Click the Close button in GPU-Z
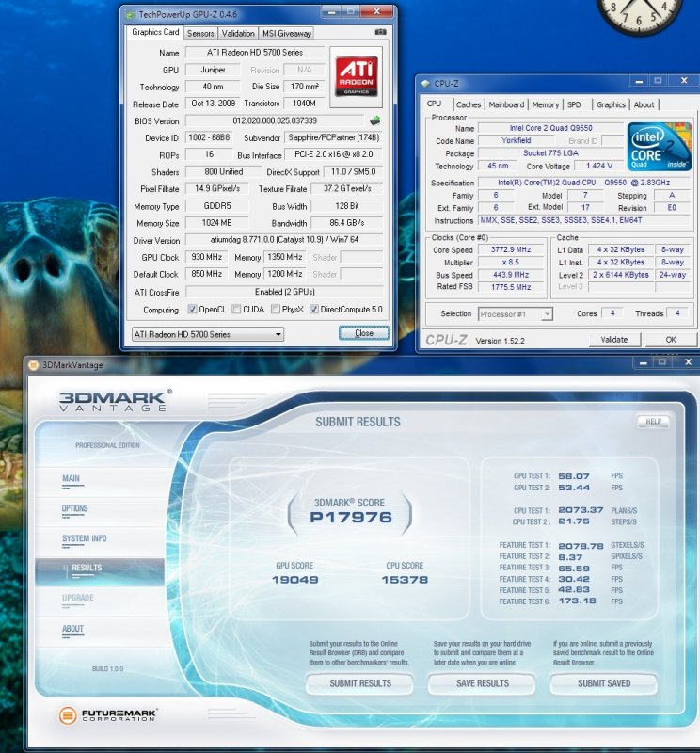The width and height of the screenshot is (700, 753). 364,333
